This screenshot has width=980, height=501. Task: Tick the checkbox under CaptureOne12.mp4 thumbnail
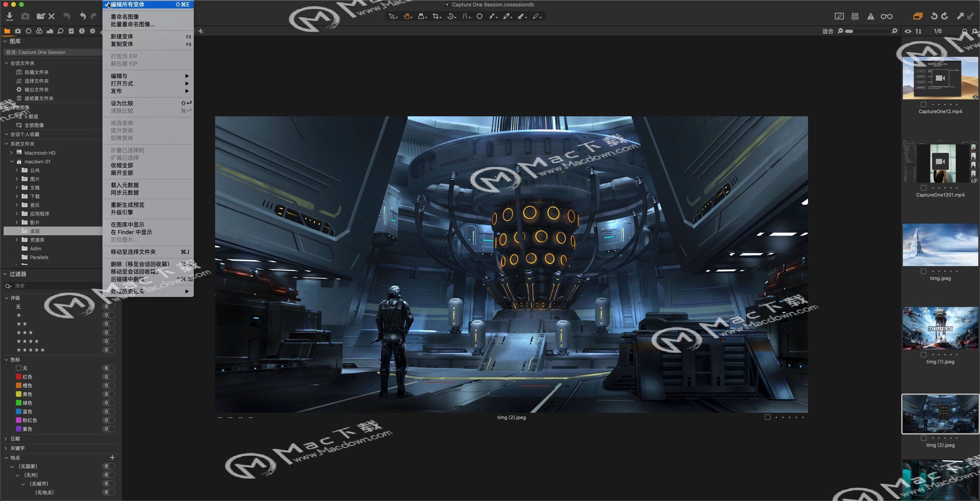coord(923,104)
